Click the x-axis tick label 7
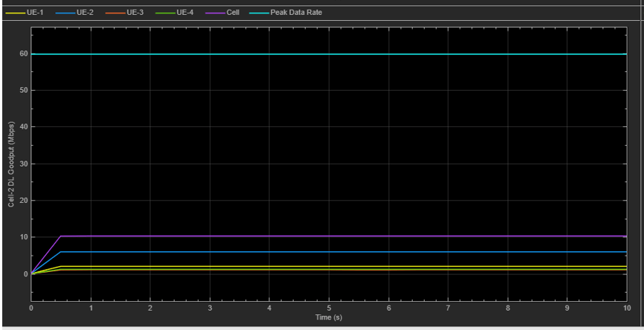 448,308
